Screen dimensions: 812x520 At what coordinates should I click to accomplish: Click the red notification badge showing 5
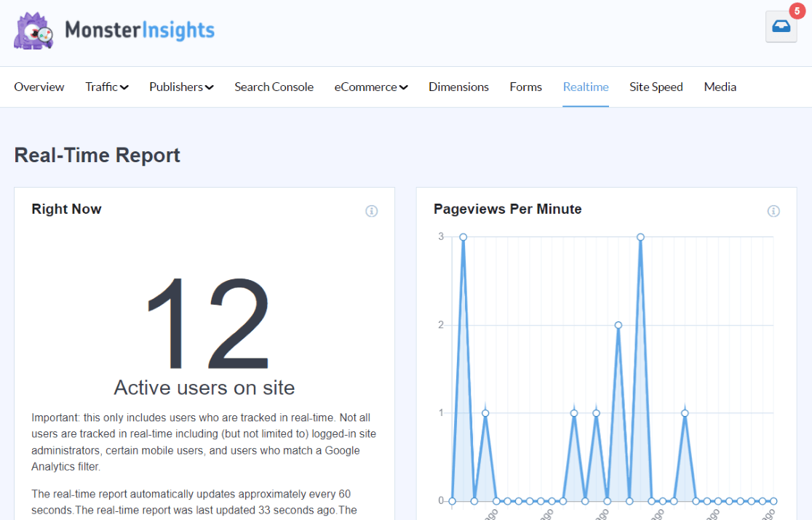(x=795, y=12)
